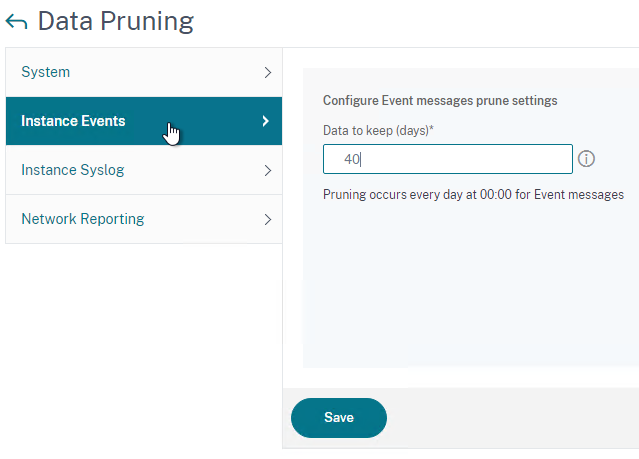This screenshot has width=639, height=459.
Task: Open the info icon beside the days field
Action: tap(586, 159)
